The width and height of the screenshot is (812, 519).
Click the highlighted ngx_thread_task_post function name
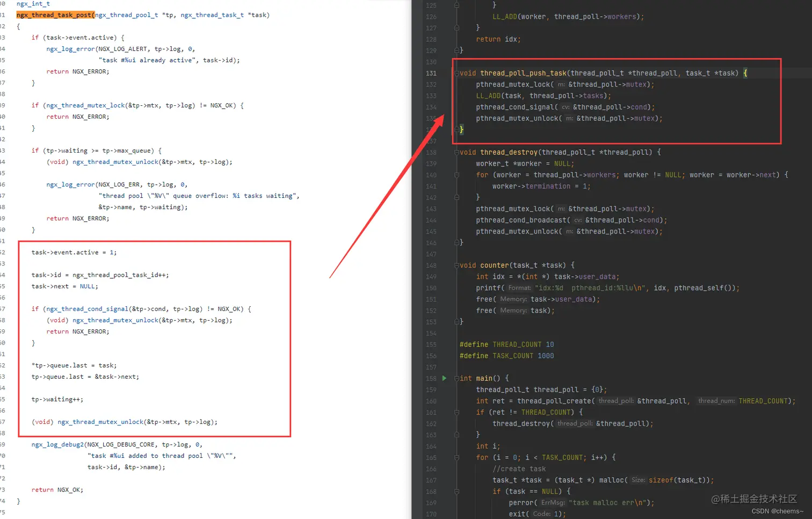coord(54,15)
